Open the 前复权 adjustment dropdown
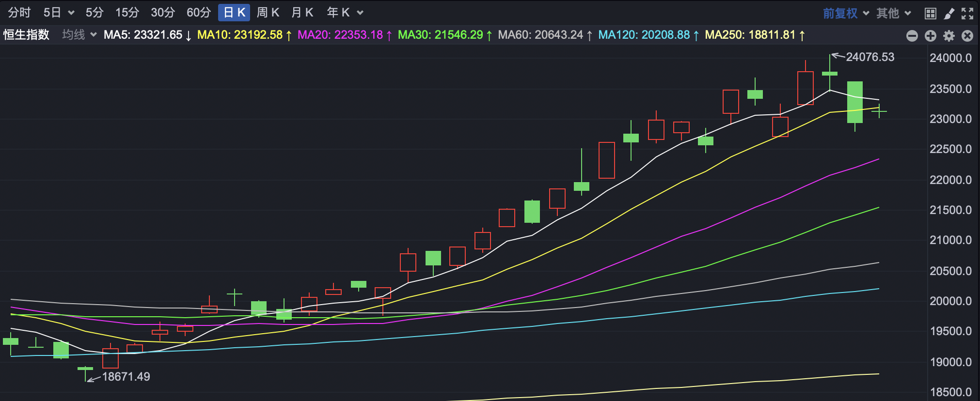Viewport: 980px width, 401px height. coord(845,13)
